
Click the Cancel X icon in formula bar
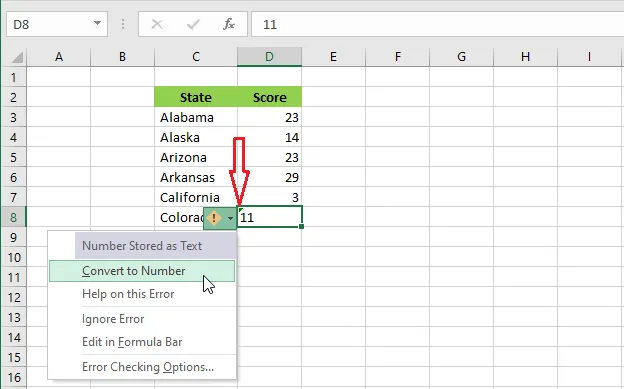[x=157, y=24]
